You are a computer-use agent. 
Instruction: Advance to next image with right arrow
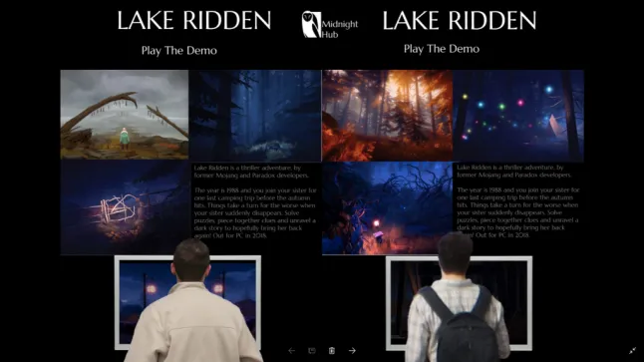352,350
